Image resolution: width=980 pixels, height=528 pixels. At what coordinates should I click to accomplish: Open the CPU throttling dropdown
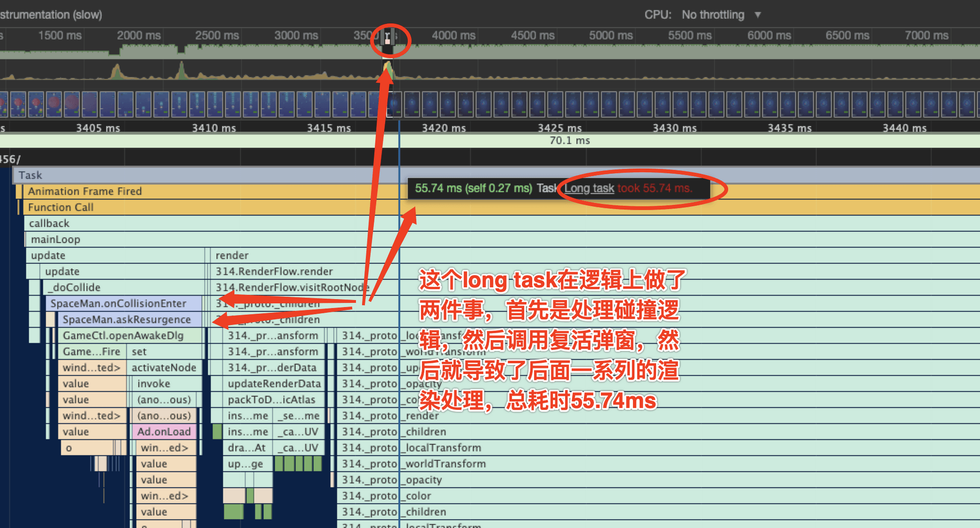pyautogui.click(x=720, y=15)
